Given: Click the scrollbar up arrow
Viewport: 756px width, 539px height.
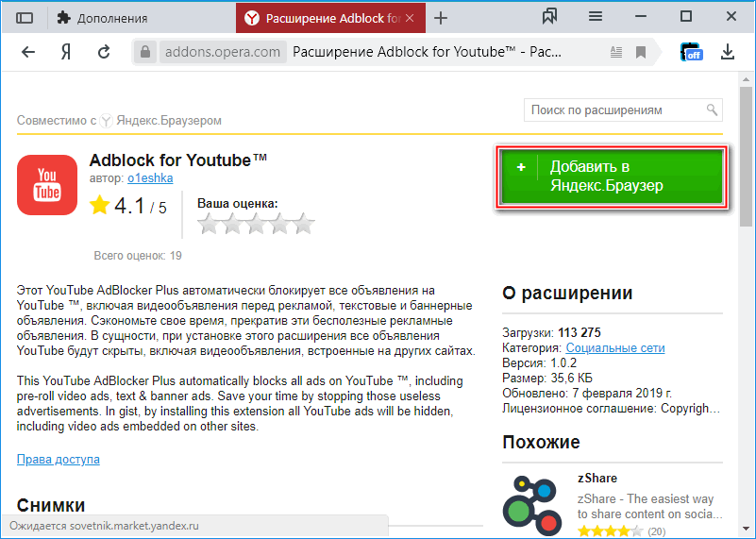Looking at the screenshot, I should pos(746,79).
